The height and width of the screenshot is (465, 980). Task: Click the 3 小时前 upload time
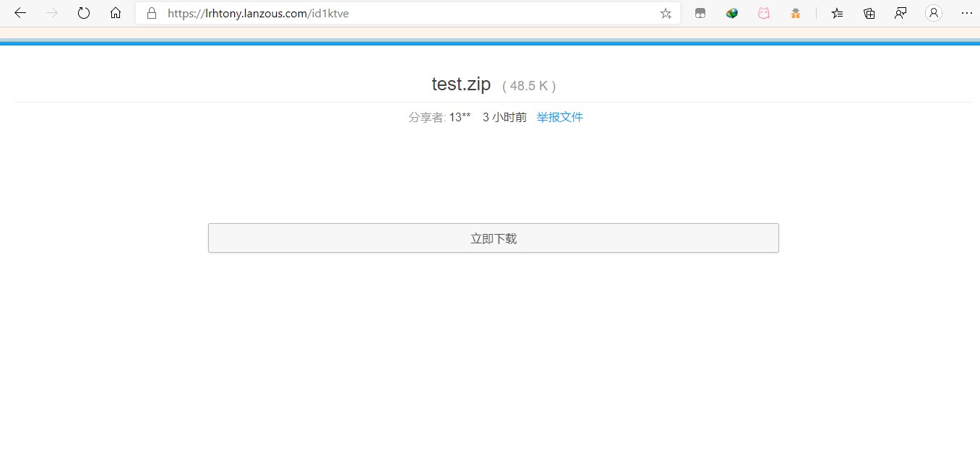(x=504, y=117)
